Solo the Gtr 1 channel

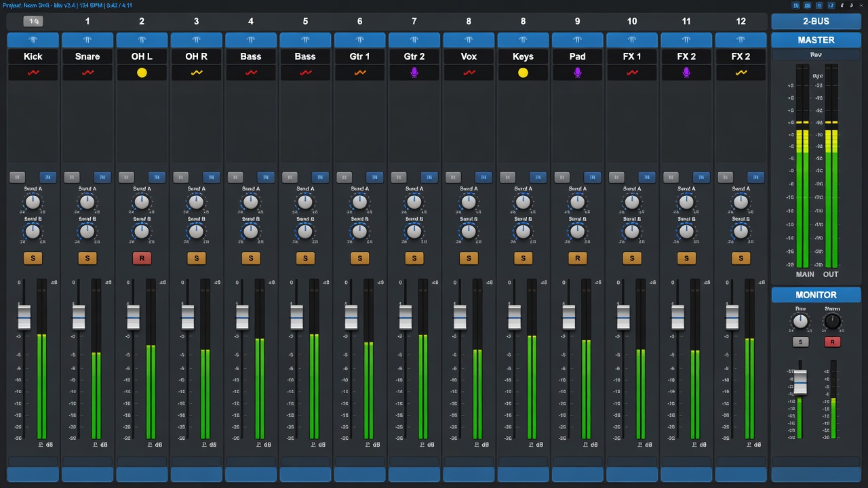359,258
